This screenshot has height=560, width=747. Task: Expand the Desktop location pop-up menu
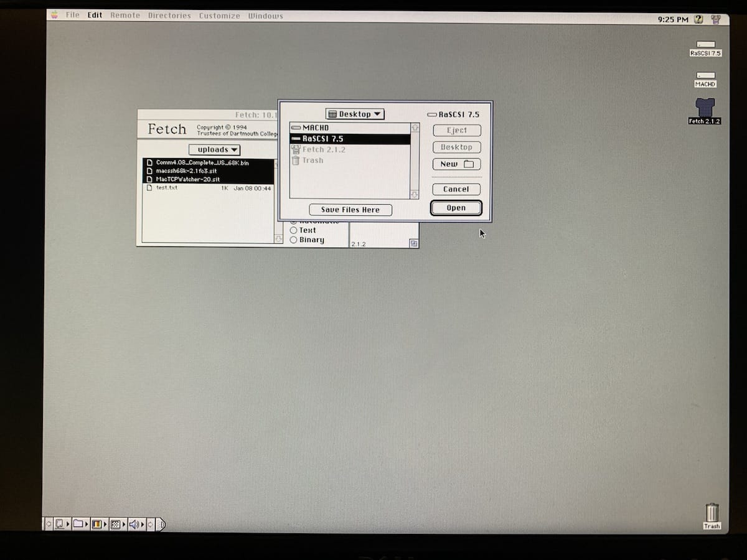coord(355,114)
